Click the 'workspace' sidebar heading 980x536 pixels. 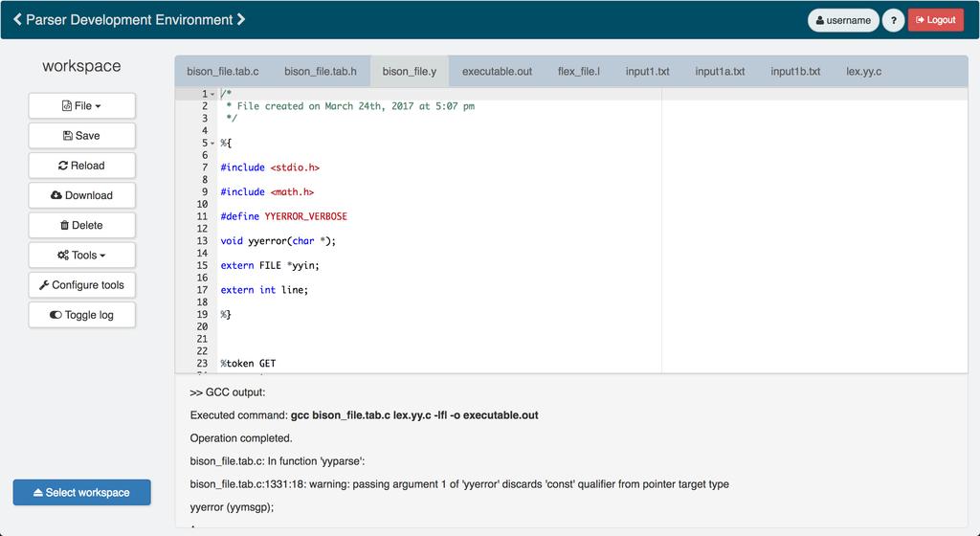82,66
